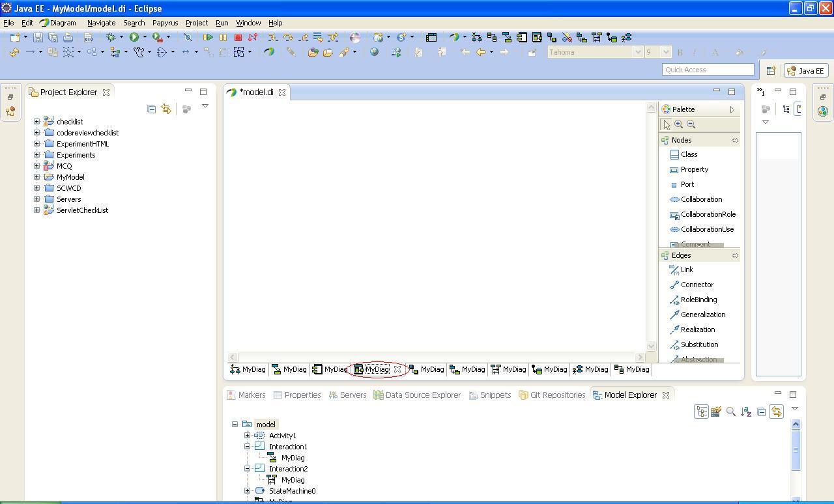
Task: Choose the Collaboration palette tool
Action: coord(695,199)
